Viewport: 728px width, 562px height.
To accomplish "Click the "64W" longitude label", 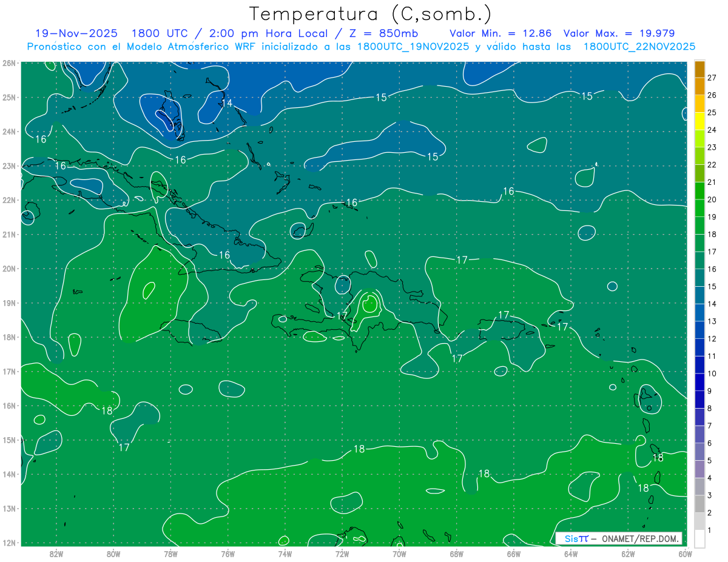I will coord(571,554).
